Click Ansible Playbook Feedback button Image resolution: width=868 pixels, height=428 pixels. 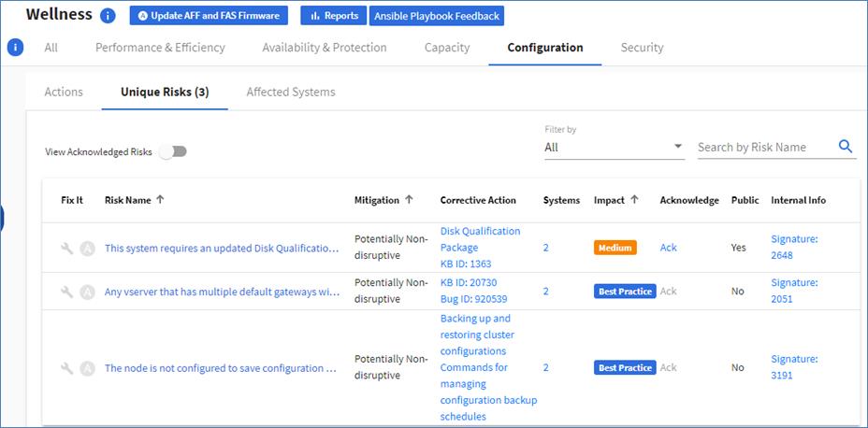pos(437,16)
